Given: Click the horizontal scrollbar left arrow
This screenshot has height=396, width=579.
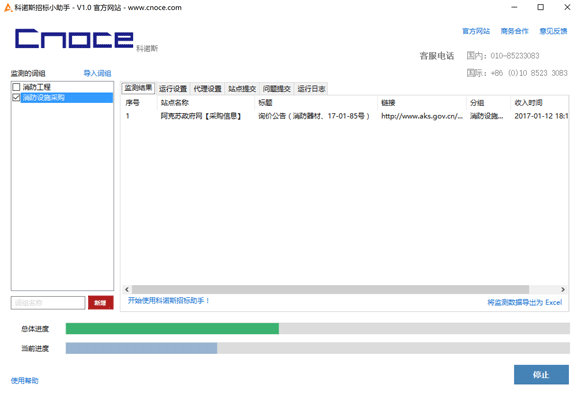Looking at the screenshot, I should tap(127, 289).
